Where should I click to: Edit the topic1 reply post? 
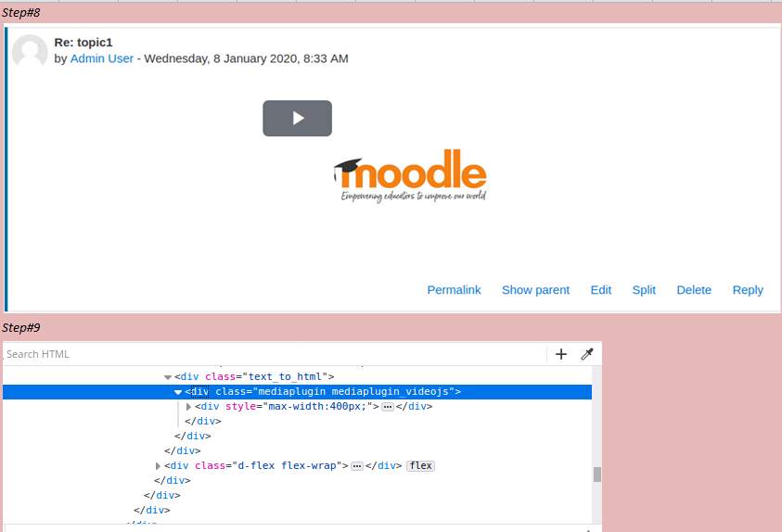click(601, 290)
